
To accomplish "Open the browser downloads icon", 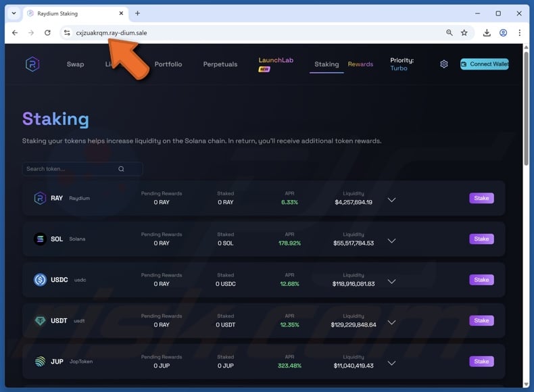I will point(487,32).
